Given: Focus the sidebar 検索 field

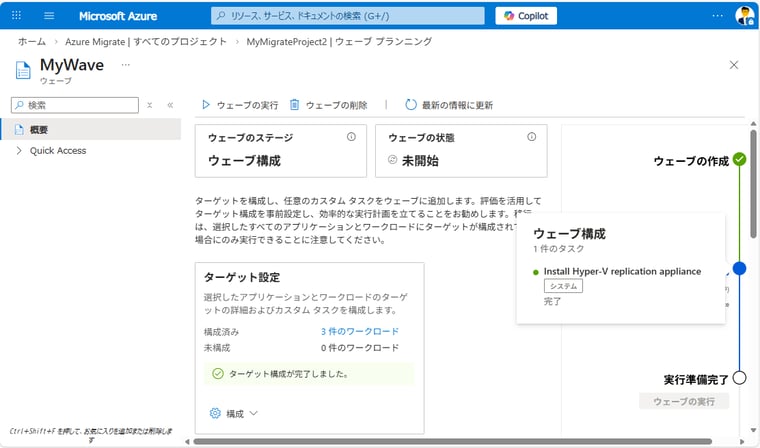Looking at the screenshot, I should [75, 105].
